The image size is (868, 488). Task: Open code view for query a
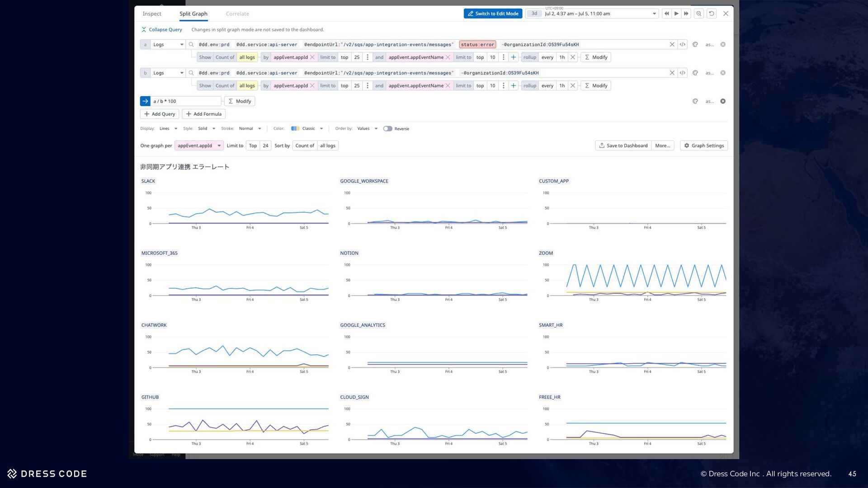pyautogui.click(x=683, y=44)
